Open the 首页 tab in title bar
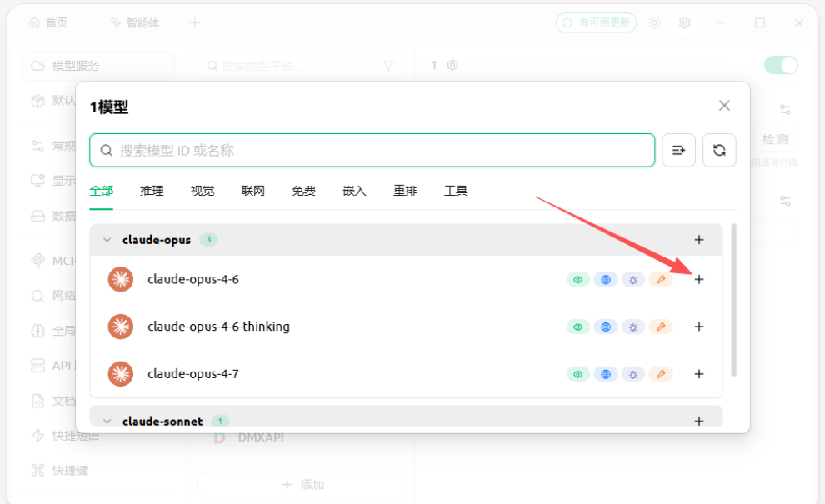Viewport: 825px width, 504px height. click(x=48, y=23)
